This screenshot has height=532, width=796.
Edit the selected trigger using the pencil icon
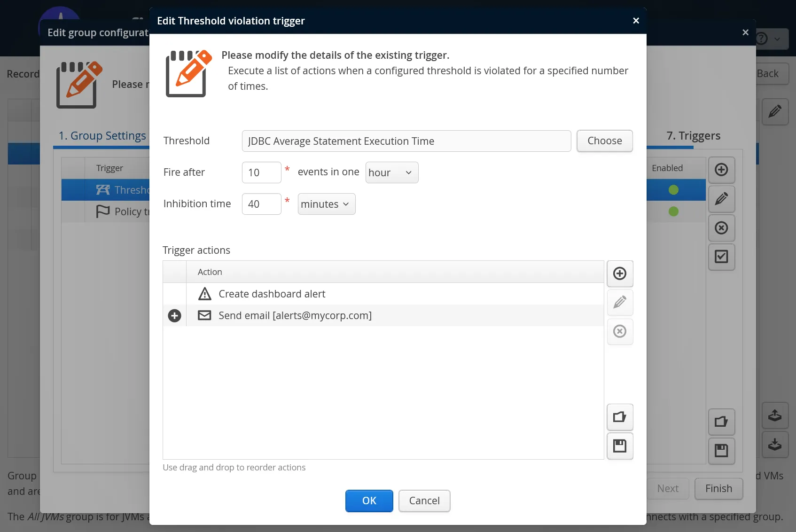pyautogui.click(x=722, y=199)
